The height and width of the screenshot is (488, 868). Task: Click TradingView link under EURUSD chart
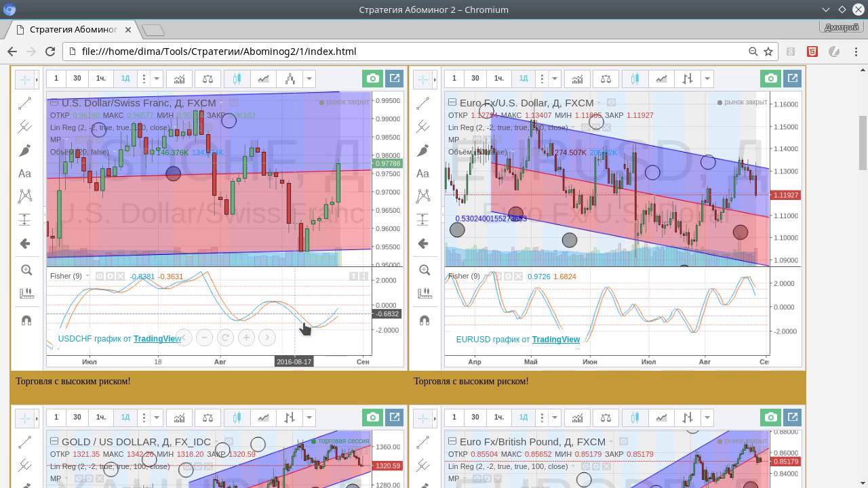556,339
